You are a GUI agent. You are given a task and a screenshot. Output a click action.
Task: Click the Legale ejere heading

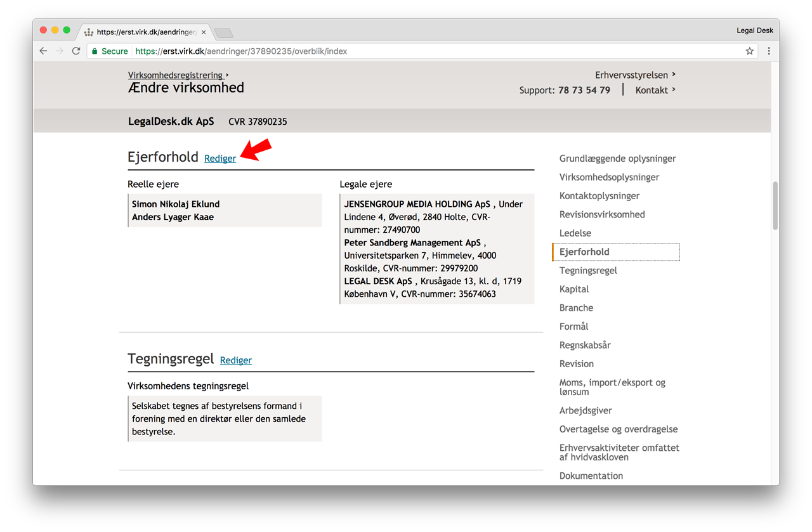366,185
